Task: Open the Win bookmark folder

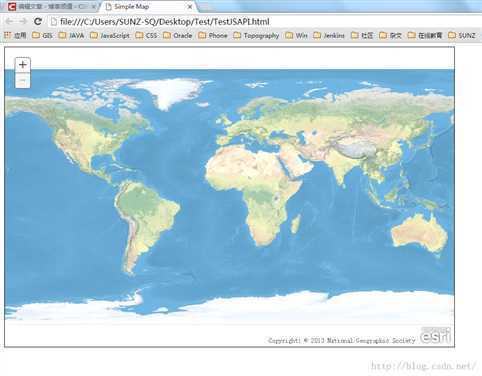Action: (x=296, y=35)
